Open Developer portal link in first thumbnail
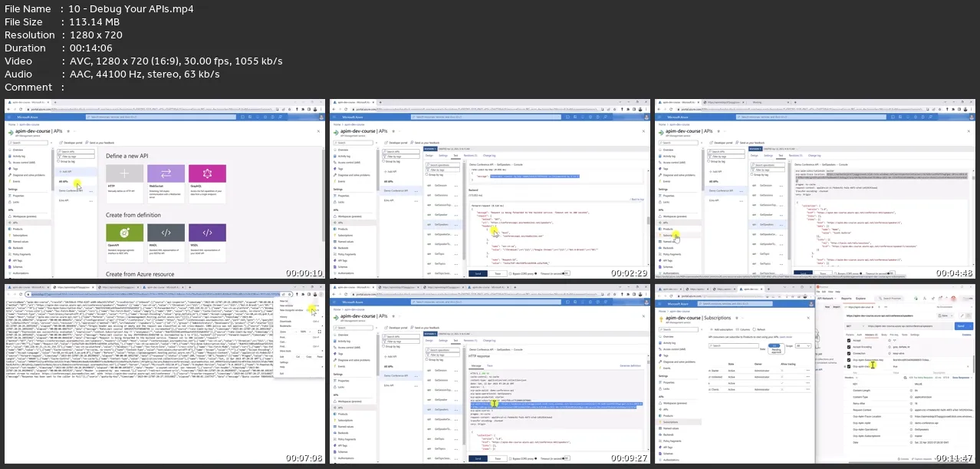 point(71,143)
